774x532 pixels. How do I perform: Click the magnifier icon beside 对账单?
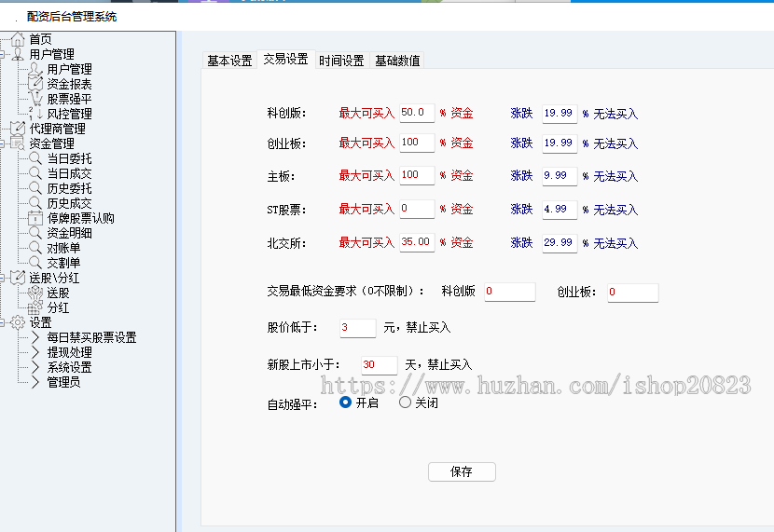click(x=35, y=248)
